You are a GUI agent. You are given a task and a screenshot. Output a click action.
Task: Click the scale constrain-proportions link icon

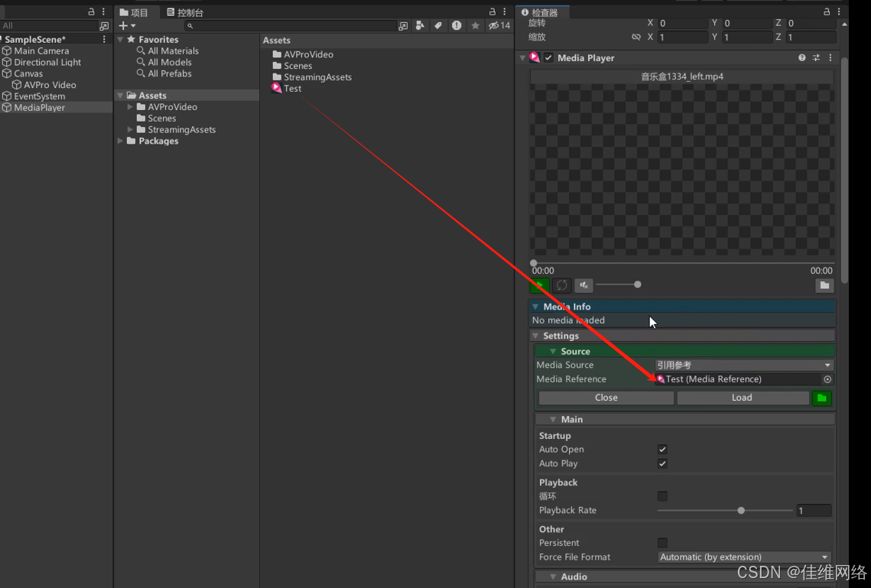(x=636, y=37)
